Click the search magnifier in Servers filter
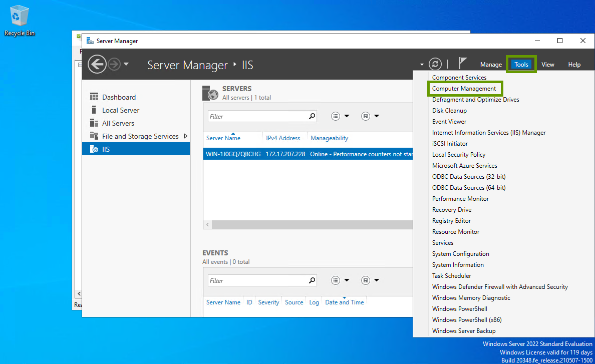The height and width of the screenshot is (364, 595). coord(312,116)
